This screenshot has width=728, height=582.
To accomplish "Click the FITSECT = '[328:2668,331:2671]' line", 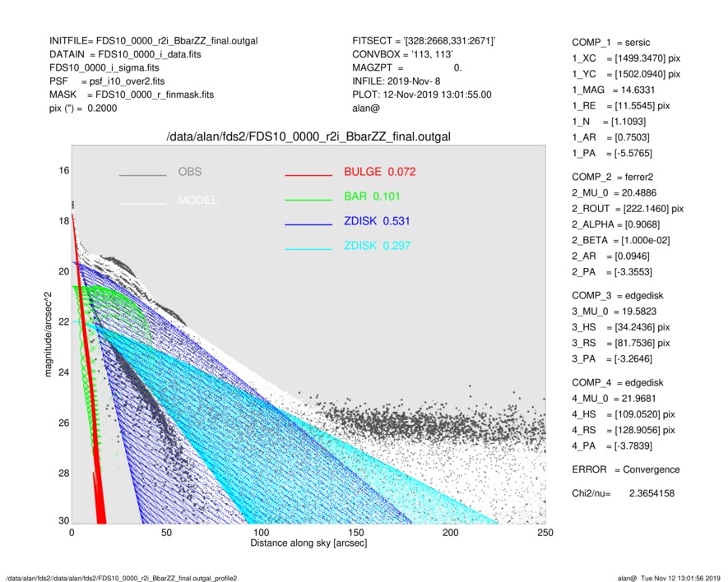I will point(424,41).
